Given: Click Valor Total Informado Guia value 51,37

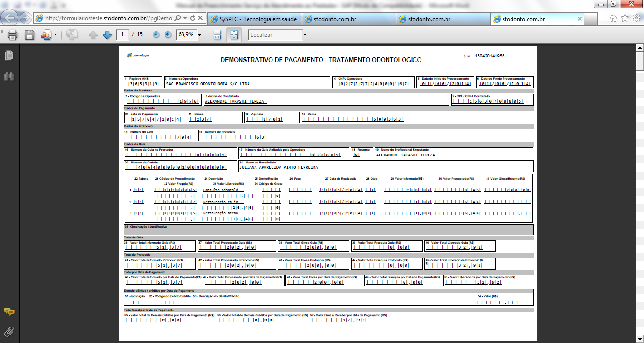Looking at the screenshot, I should [x=154, y=247].
